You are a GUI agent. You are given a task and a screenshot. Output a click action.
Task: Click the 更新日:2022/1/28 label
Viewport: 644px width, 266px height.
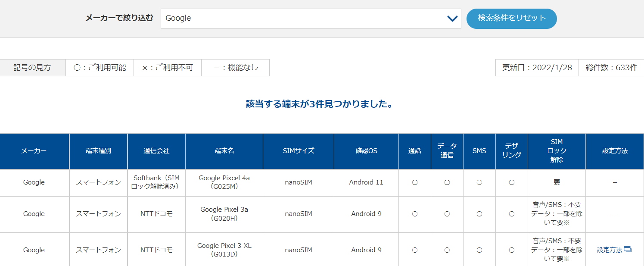pos(537,68)
